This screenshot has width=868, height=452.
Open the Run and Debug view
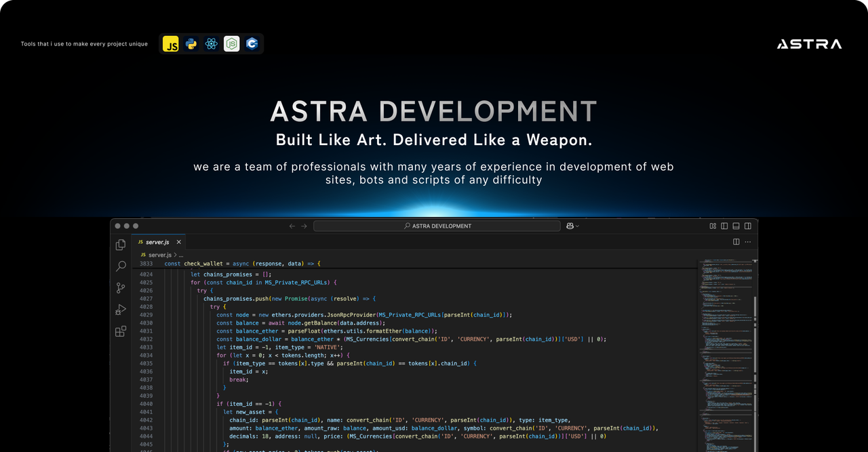tap(121, 310)
